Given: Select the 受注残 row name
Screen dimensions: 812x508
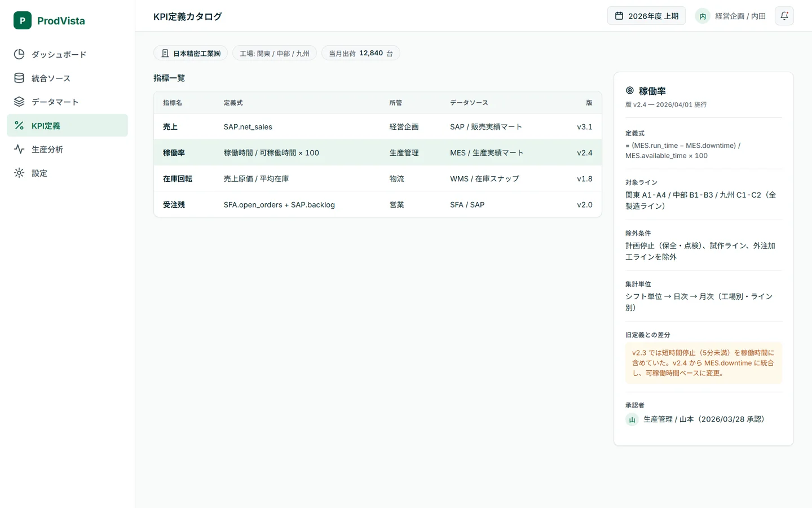Looking at the screenshot, I should tap(174, 205).
